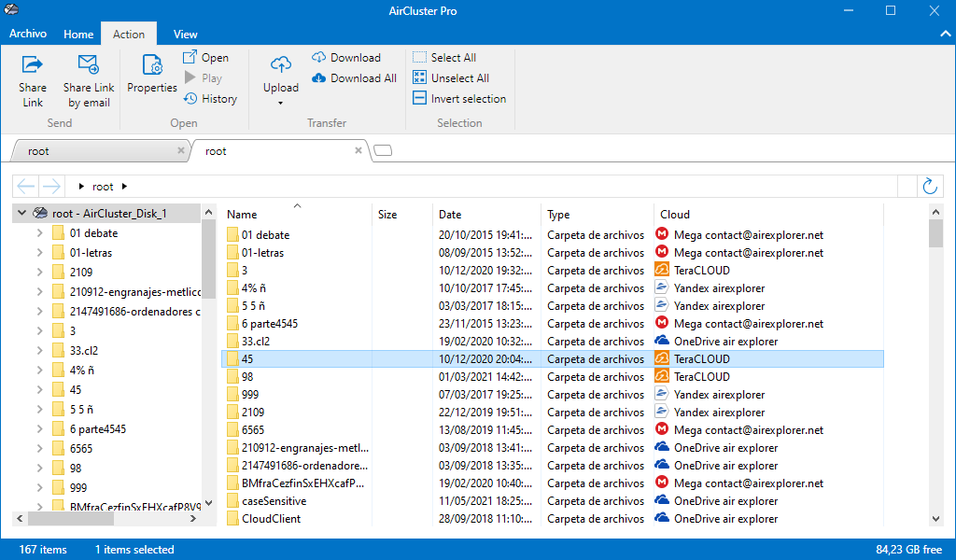The width and height of the screenshot is (956, 560).
Task: Click Yandex icon in 4% ñ row
Action: coord(662,287)
